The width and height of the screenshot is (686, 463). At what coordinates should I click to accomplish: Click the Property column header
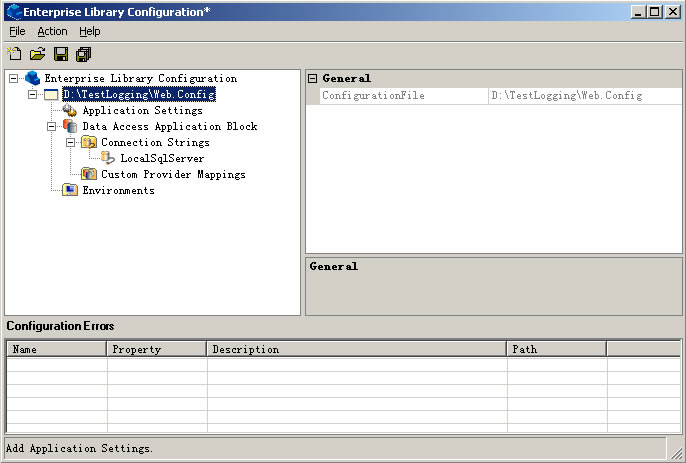click(x=157, y=349)
